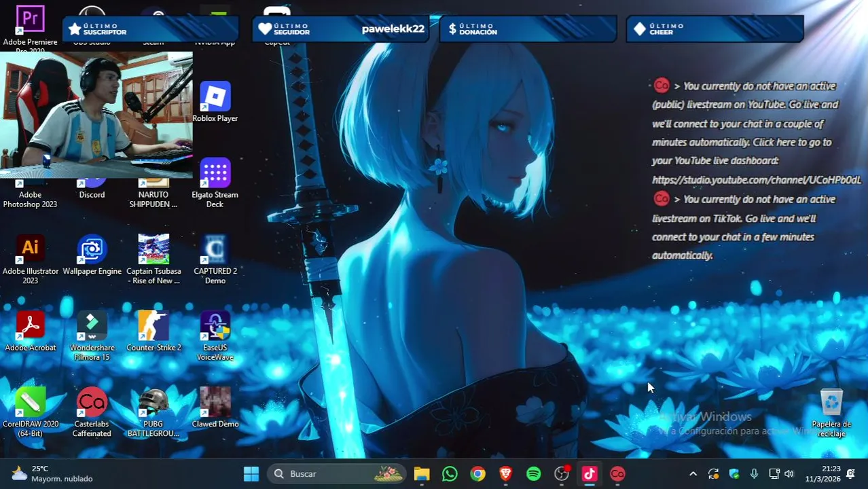
Task: Click the Windows Start button
Action: click(x=251, y=473)
